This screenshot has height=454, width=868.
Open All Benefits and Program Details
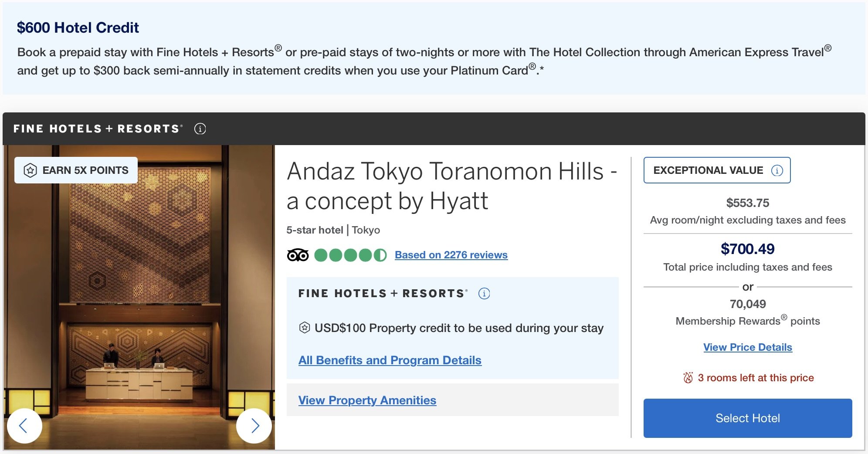[390, 360]
